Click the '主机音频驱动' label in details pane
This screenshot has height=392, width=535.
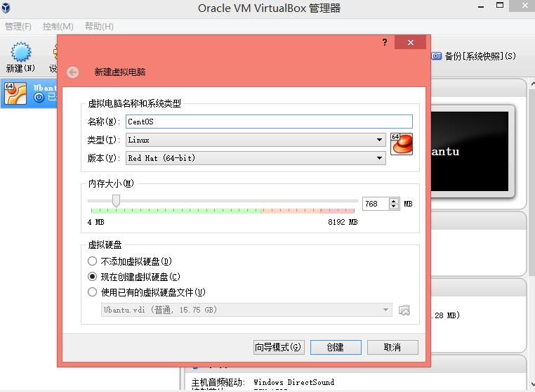(218, 382)
